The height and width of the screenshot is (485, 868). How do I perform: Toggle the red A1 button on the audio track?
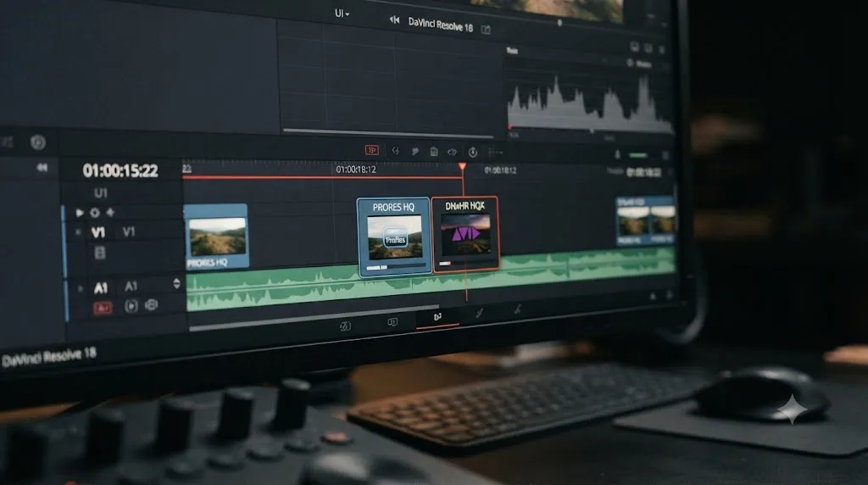[103, 308]
